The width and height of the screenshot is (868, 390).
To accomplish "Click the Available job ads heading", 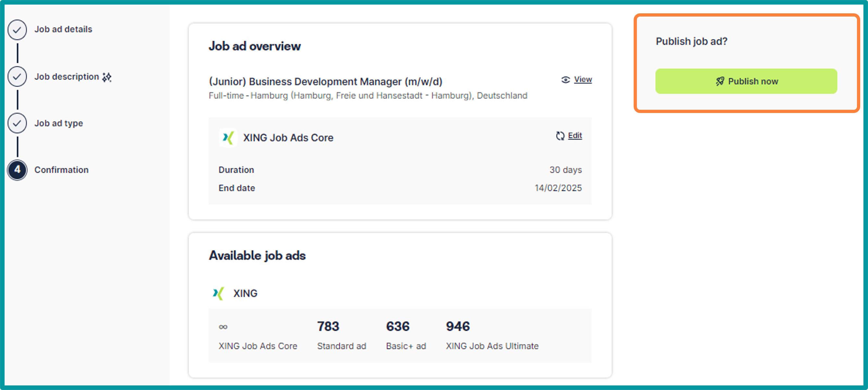I will (257, 256).
